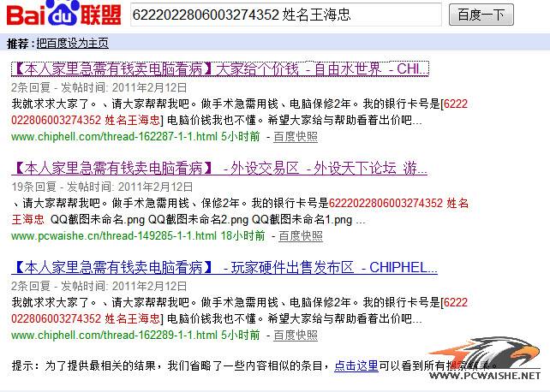
Task: Click the 推荐 label text
Action: [x=18, y=44]
